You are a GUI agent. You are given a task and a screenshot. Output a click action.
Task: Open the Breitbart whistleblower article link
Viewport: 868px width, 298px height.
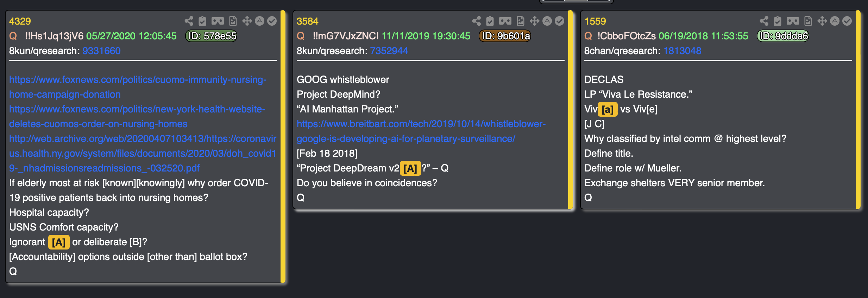coord(421,131)
